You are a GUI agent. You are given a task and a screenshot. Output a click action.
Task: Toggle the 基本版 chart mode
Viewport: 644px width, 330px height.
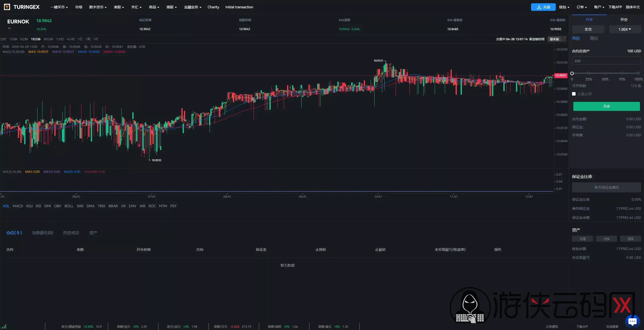coord(554,39)
